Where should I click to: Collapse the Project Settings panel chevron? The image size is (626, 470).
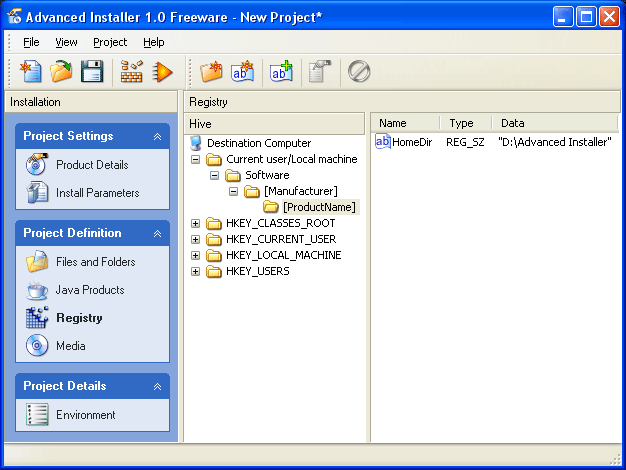pyautogui.click(x=157, y=137)
